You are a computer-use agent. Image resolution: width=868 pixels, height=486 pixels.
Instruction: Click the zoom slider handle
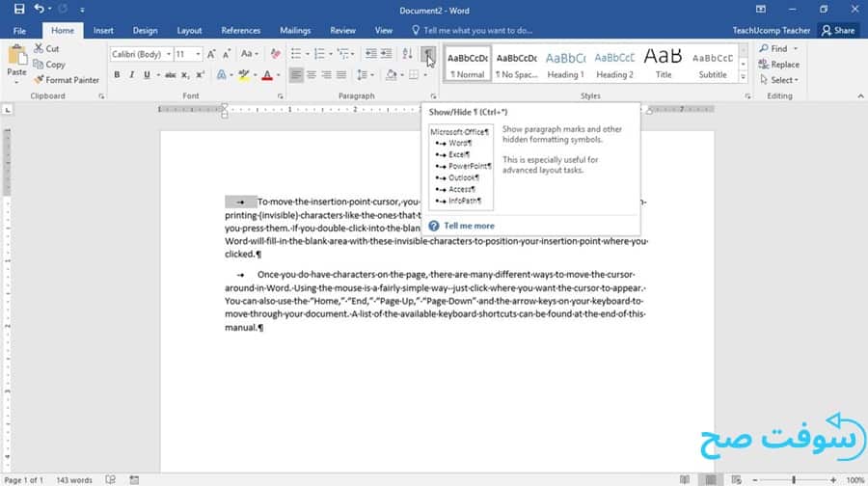point(794,480)
